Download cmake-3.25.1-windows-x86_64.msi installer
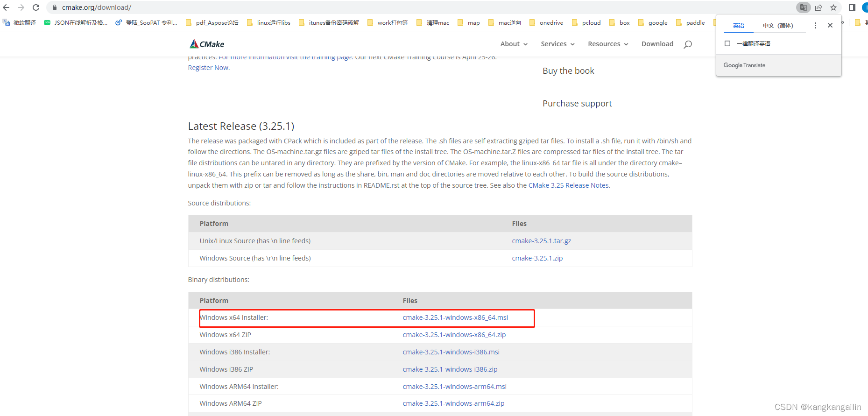Viewport: 868px width, 416px height. (x=455, y=317)
